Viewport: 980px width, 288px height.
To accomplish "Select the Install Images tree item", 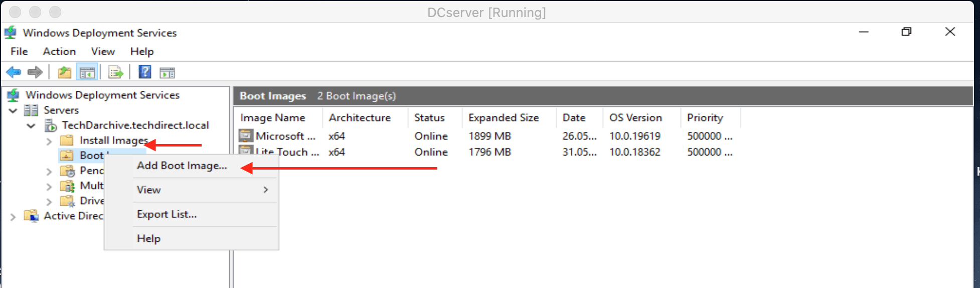I will (x=113, y=140).
